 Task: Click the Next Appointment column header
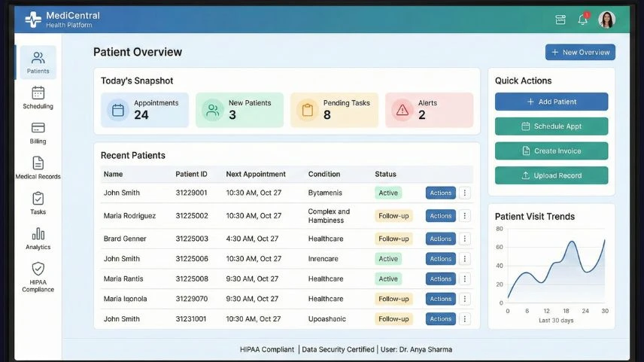pyautogui.click(x=256, y=174)
